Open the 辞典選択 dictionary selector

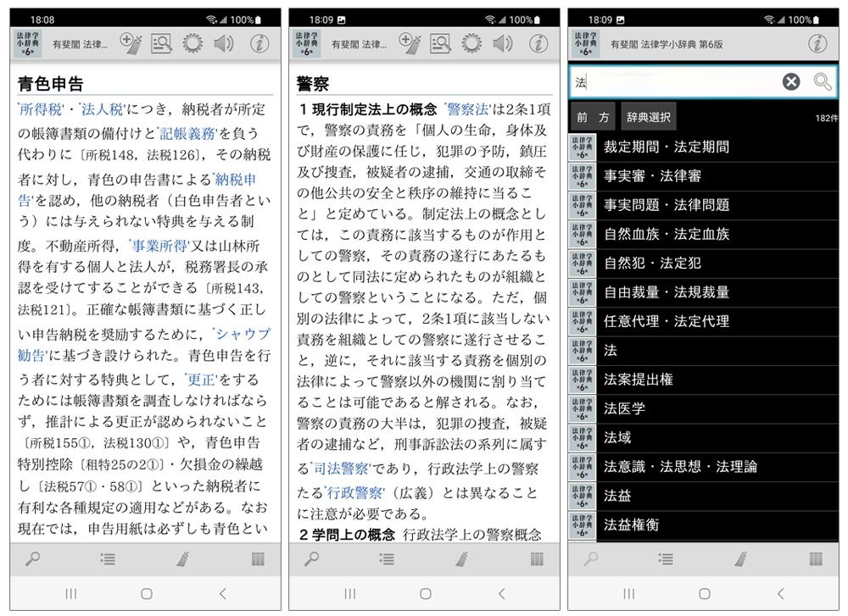click(649, 118)
